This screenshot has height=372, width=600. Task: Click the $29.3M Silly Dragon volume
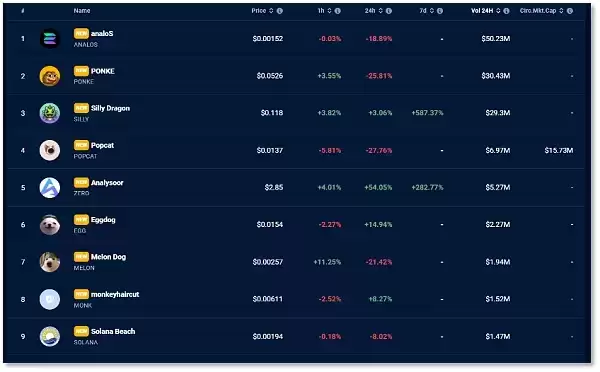click(498, 113)
